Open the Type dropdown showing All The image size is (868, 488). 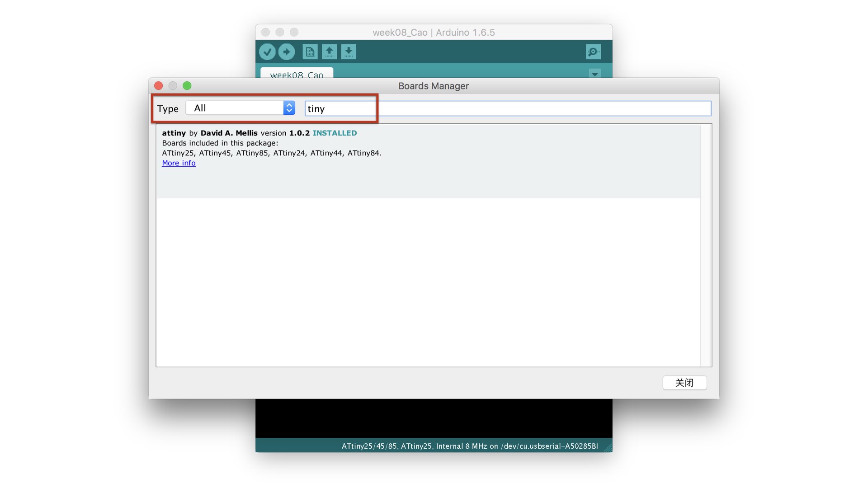pos(240,108)
